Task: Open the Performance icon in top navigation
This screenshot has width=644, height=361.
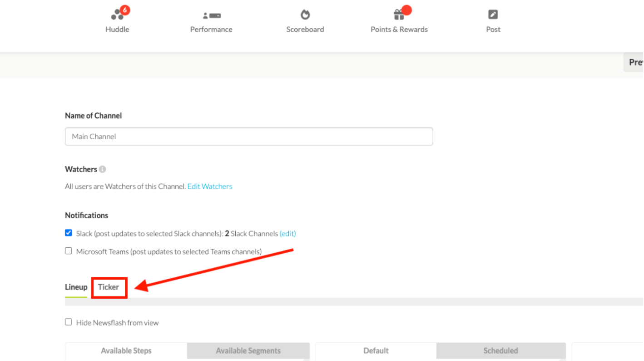Action: point(212,15)
